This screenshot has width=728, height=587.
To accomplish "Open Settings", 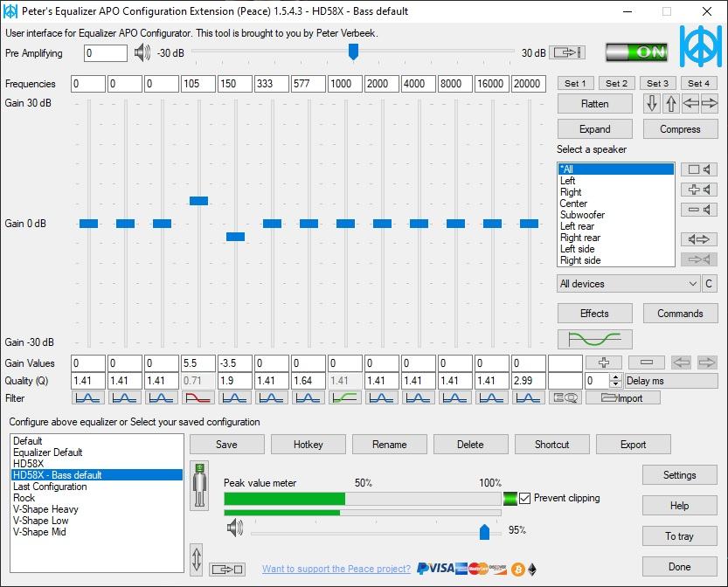I will [680, 474].
